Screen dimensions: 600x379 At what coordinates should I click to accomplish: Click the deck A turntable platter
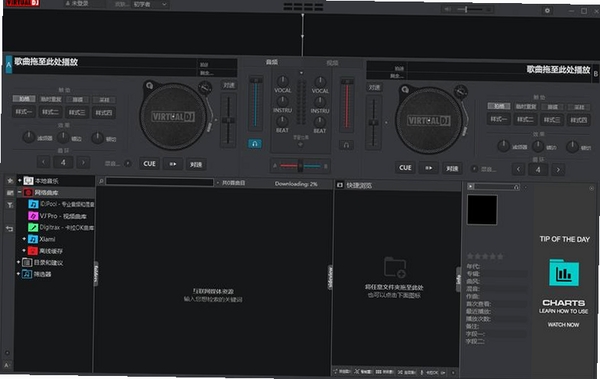173,116
